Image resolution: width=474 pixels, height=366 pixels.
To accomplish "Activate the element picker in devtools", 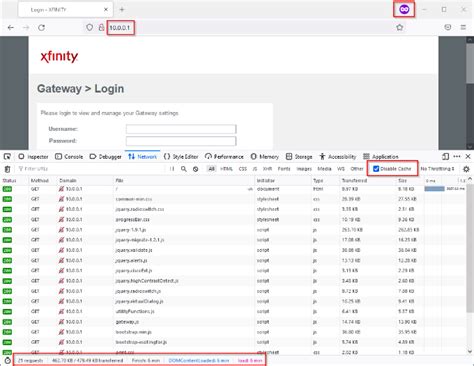I will pos(7,156).
